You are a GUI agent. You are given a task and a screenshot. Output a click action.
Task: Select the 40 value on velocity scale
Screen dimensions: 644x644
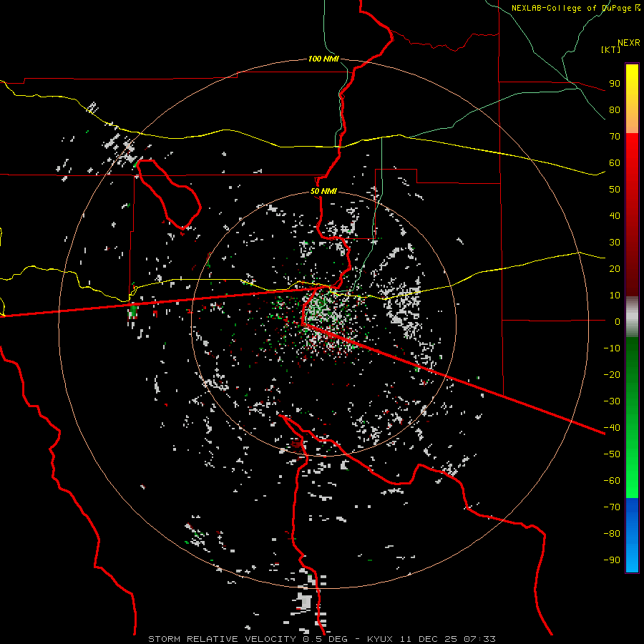[615, 215]
